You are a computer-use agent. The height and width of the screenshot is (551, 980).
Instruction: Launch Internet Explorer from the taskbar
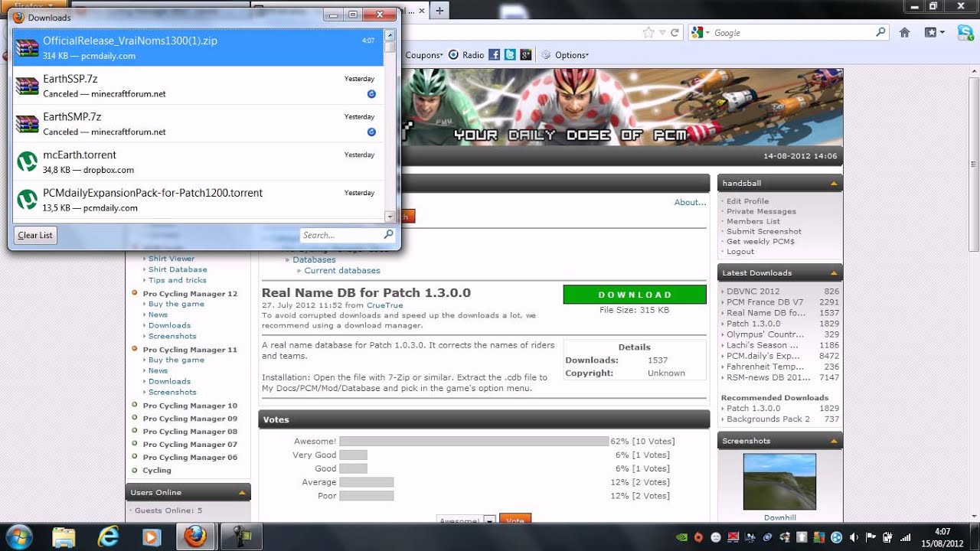tap(108, 537)
